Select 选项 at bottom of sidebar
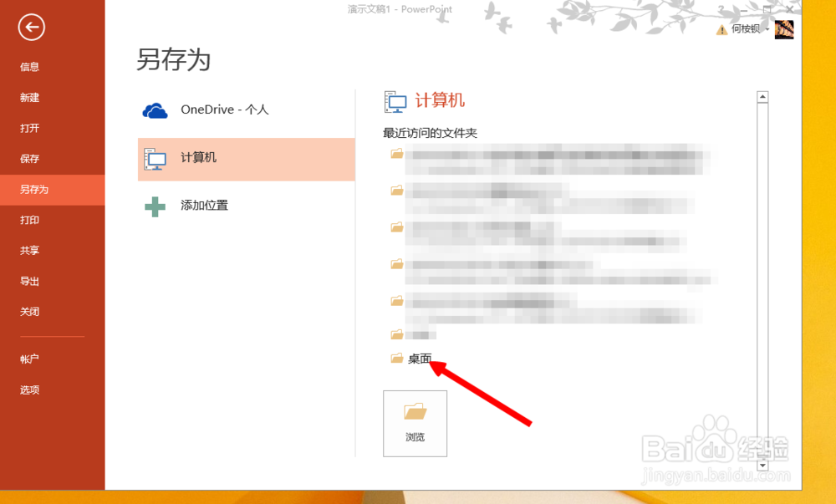 (28, 389)
